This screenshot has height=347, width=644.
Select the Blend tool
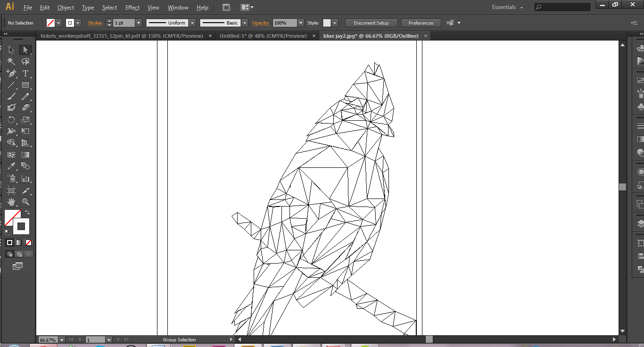click(25, 166)
